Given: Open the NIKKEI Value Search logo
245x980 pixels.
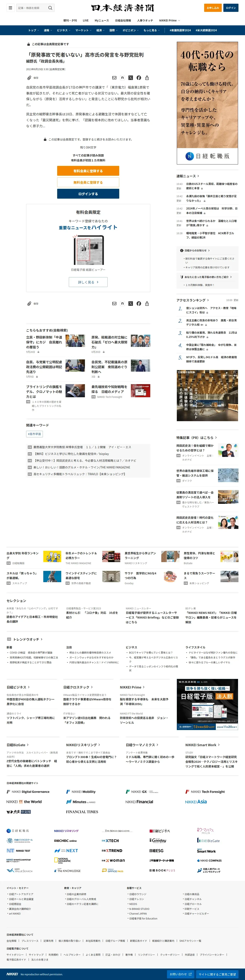Looking at the screenshot, I should (19, 870).
